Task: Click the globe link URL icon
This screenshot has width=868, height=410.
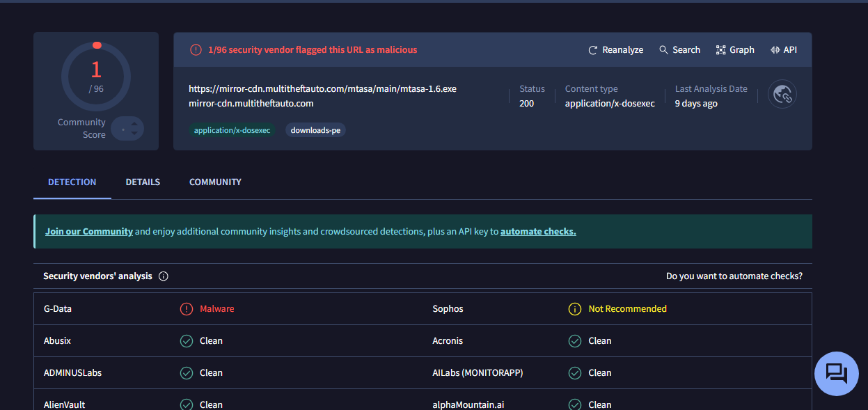Action: point(782,94)
